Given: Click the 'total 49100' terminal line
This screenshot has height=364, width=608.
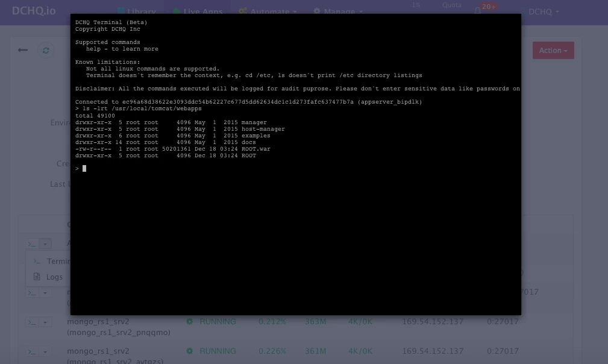Looking at the screenshot, I should 95,116.
